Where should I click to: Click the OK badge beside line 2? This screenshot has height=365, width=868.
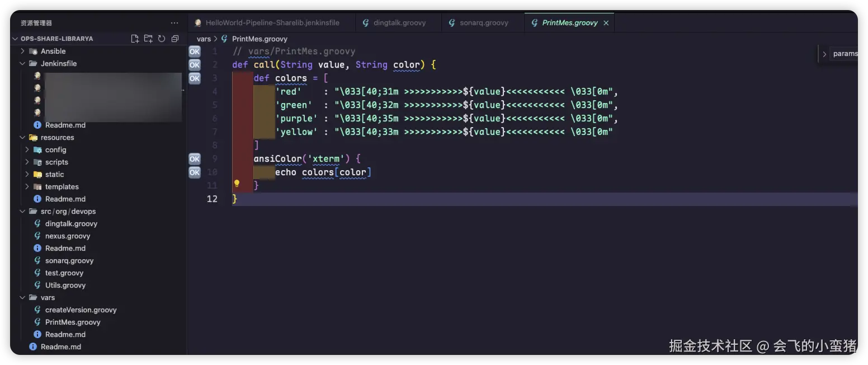[194, 64]
